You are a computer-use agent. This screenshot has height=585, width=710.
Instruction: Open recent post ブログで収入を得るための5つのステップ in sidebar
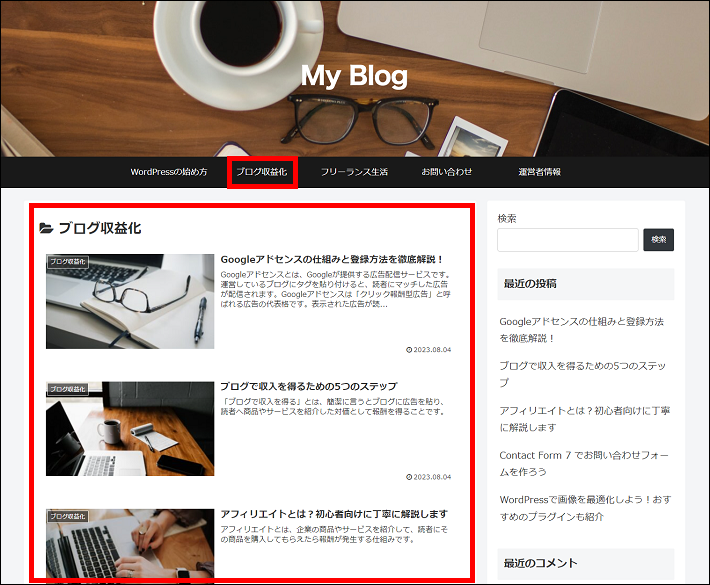(x=583, y=374)
